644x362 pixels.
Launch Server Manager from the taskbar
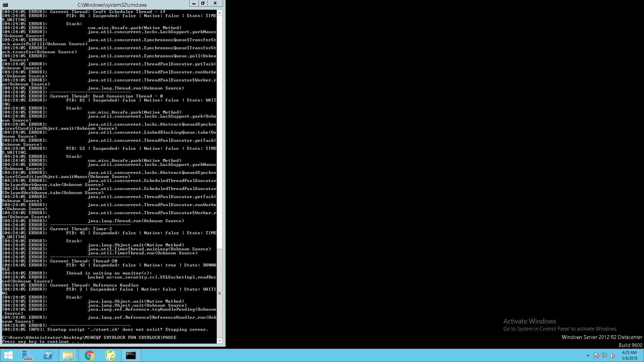pos(27,355)
